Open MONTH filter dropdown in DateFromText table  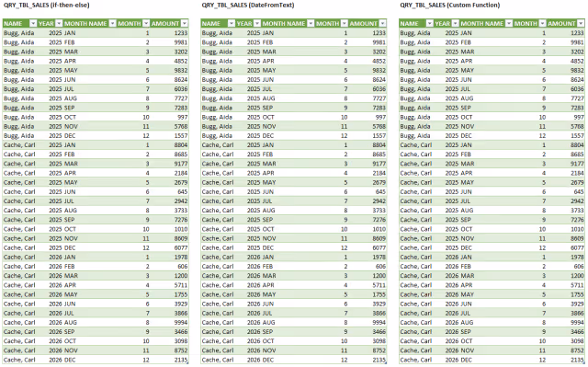point(345,24)
